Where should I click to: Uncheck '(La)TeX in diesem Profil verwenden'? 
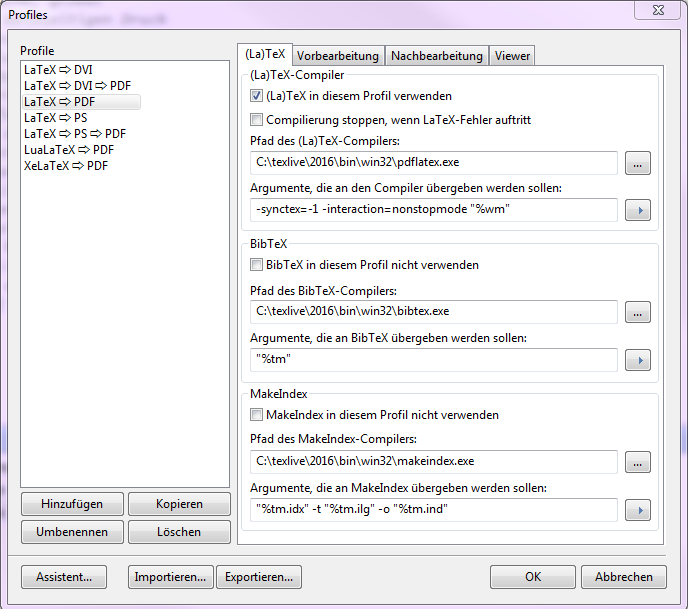pyautogui.click(x=257, y=97)
